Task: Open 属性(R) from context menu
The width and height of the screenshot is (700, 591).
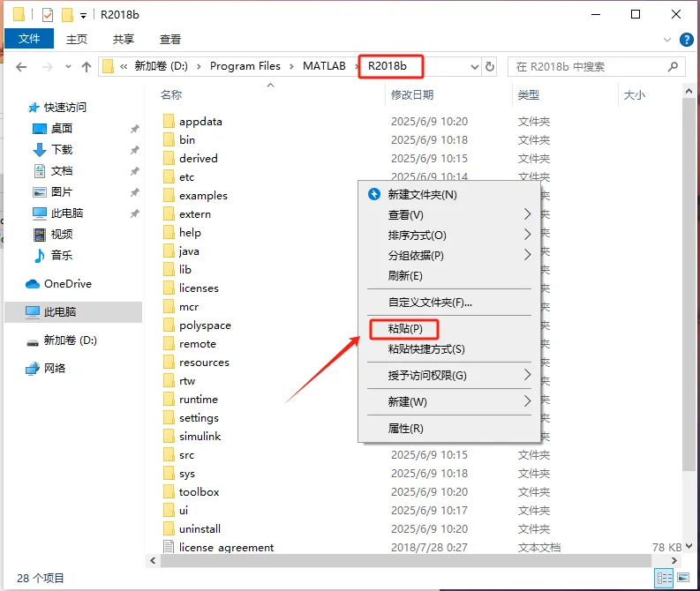Action: 405,429
